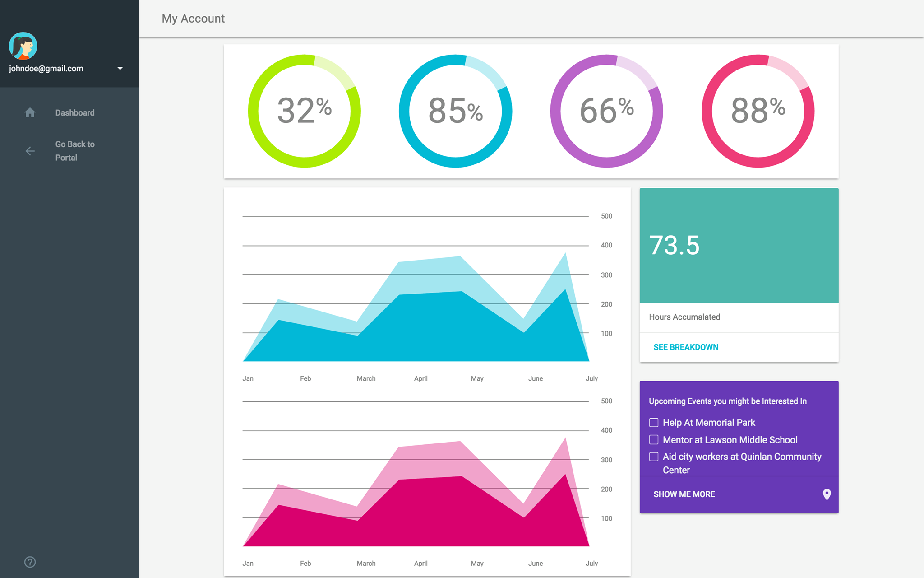Expand the account dropdown arrow
The image size is (924, 578).
coord(120,69)
